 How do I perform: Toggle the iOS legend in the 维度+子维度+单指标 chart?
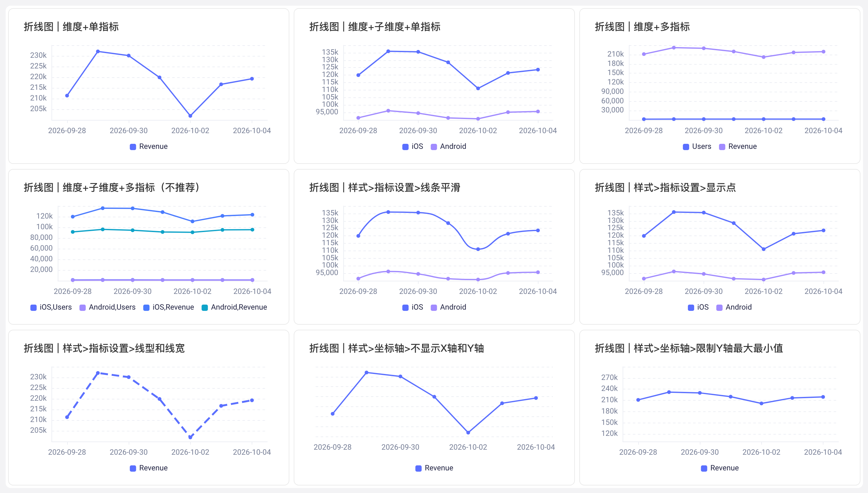[412, 146]
